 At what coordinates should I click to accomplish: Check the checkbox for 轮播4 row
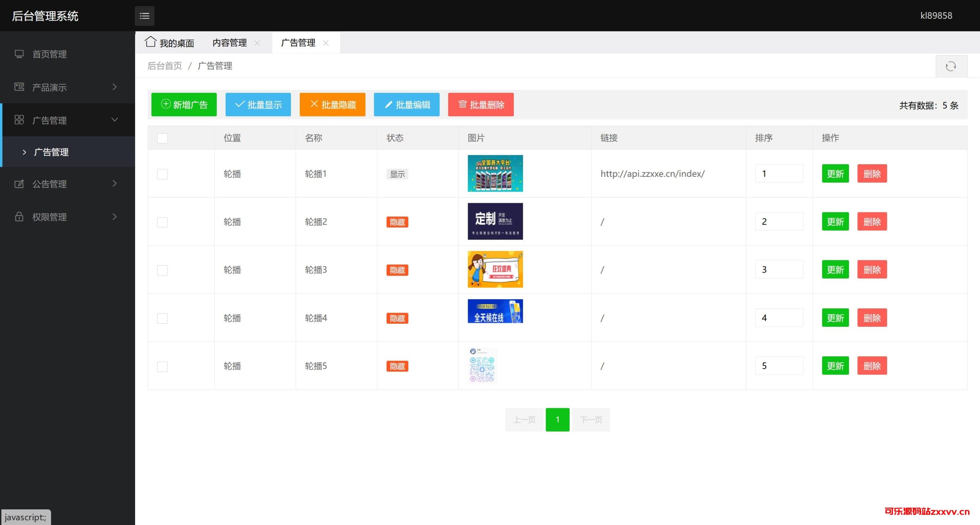[x=162, y=318]
